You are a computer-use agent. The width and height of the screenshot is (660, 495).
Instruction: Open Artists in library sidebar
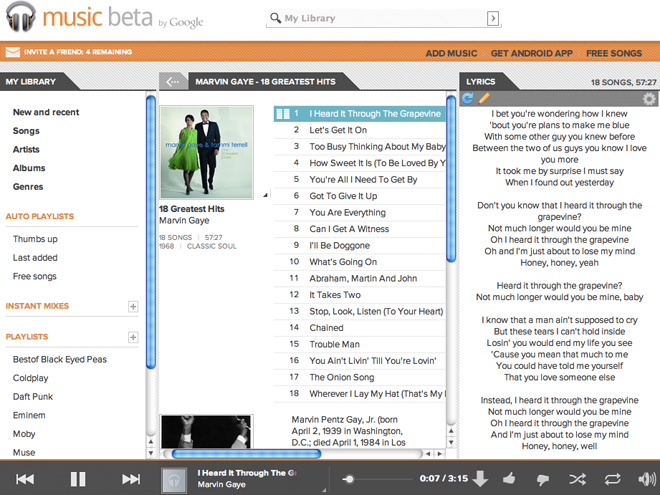pyautogui.click(x=26, y=149)
